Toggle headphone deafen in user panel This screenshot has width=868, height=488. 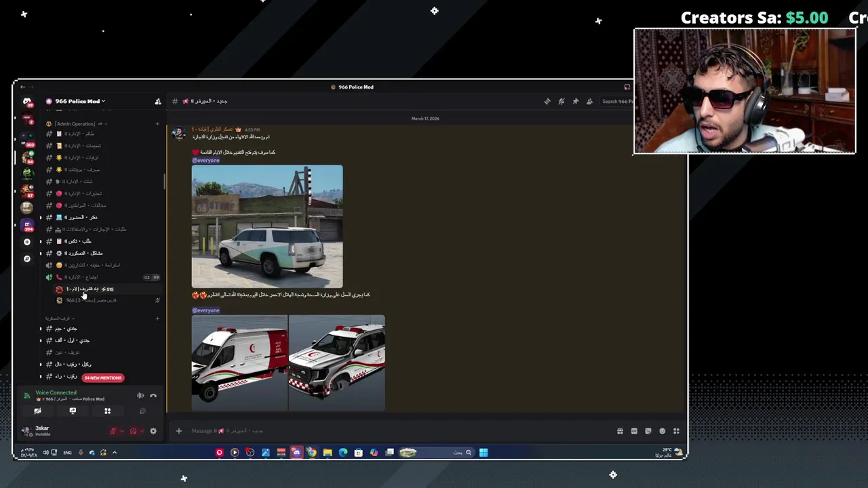[x=133, y=431]
